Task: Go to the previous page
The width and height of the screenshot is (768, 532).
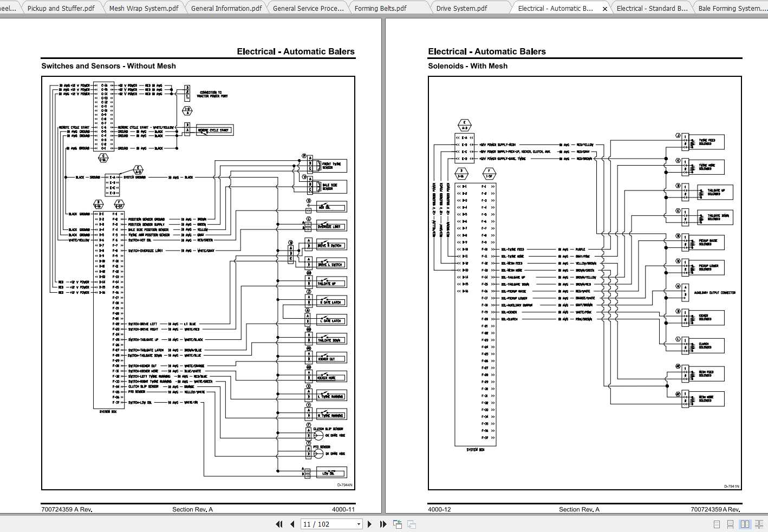Action: tap(292, 524)
